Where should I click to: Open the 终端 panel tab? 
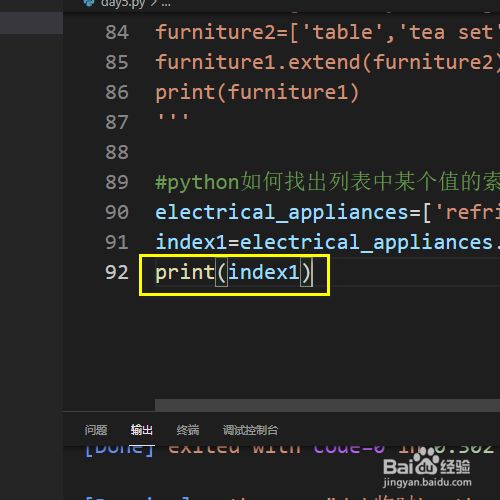pyautogui.click(x=188, y=430)
